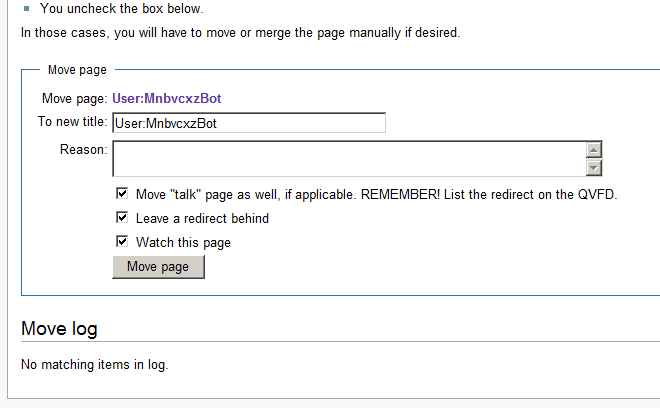Click the "To new title:" field label
The image size is (660, 408).
[72, 122]
